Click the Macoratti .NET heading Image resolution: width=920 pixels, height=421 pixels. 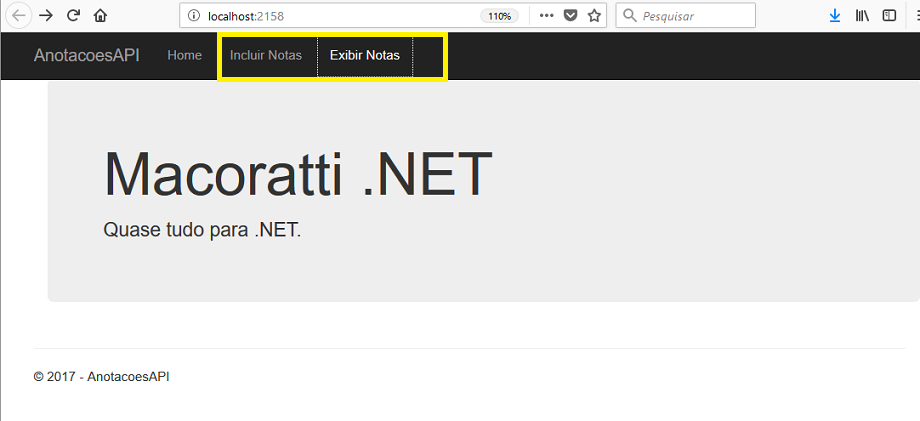click(x=297, y=175)
